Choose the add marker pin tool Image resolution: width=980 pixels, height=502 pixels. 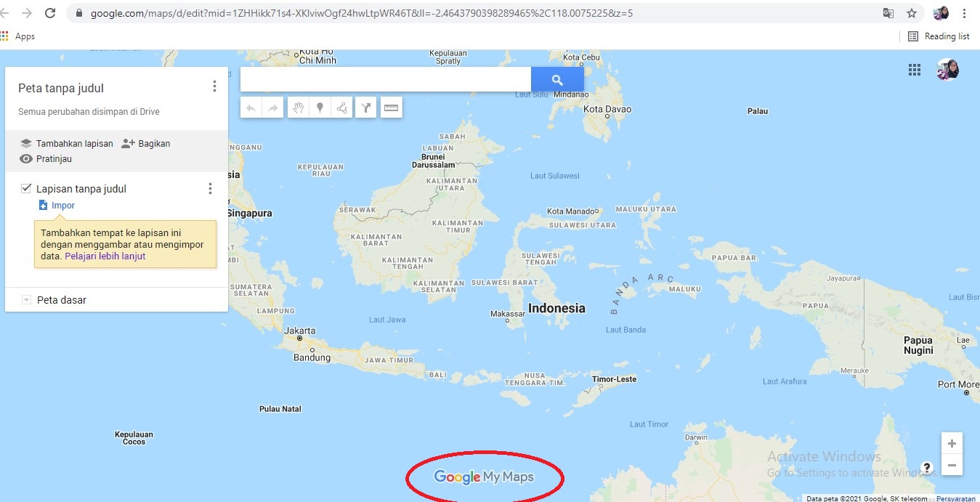[x=319, y=108]
